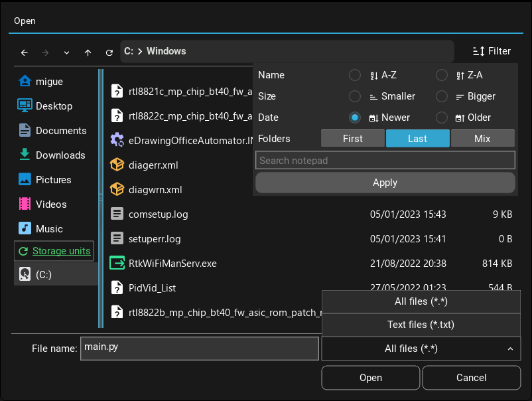The height and width of the screenshot is (401, 532).
Task: Apply the filter settings
Action: 385,182
